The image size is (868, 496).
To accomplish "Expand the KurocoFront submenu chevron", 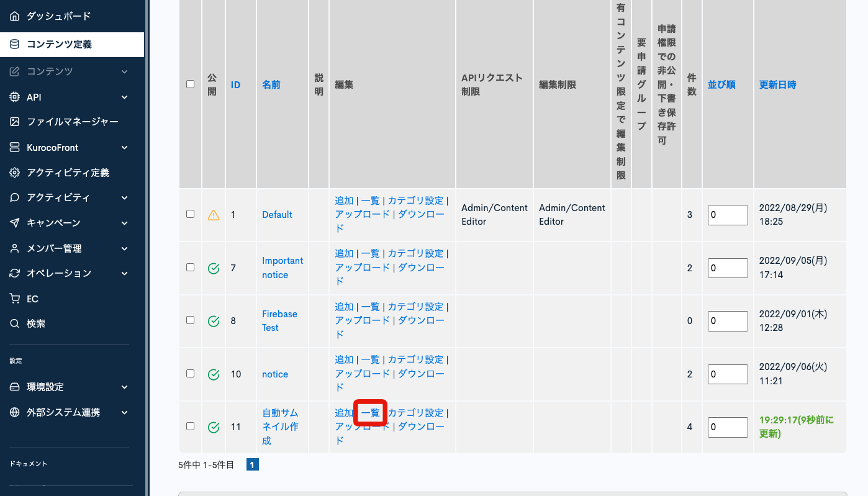I will click(125, 148).
